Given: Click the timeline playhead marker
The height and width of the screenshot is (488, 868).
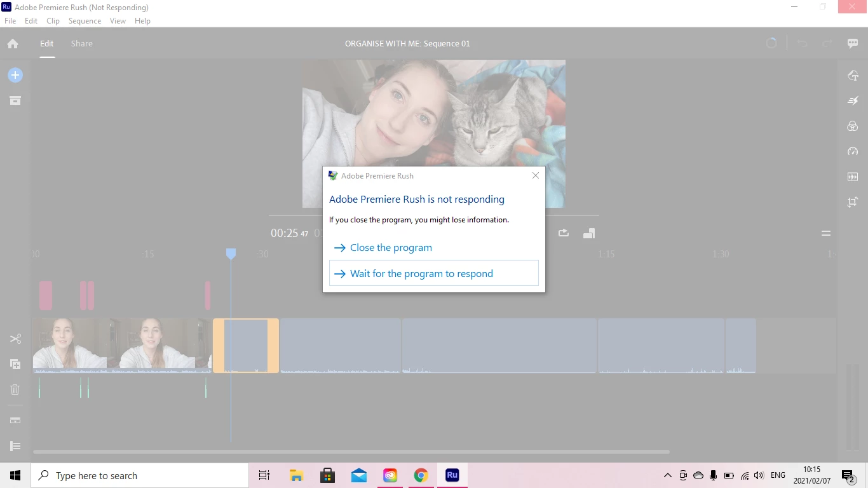Looking at the screenshot, I should coord(231,254).
